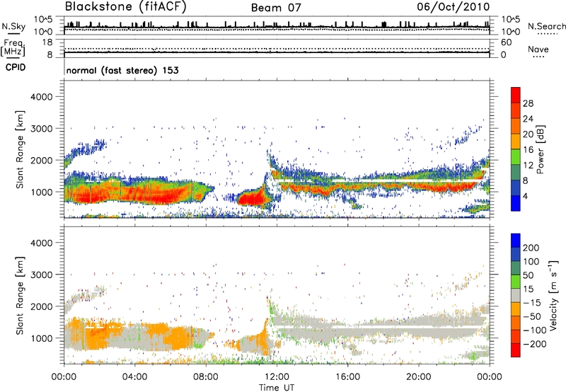Screen dimensions: 566x392
Task: Click the gray segment of velocity color bar
Action: [x=516, y=295]
